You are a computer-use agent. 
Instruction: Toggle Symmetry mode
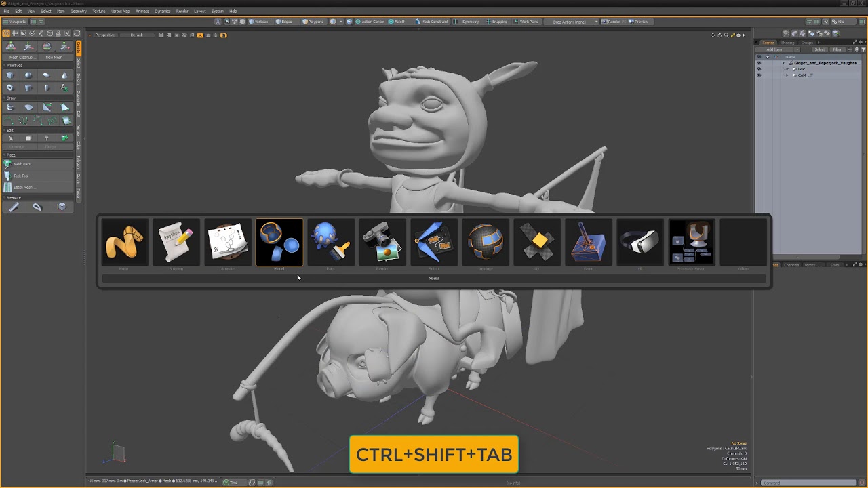(x=467, y=22)
